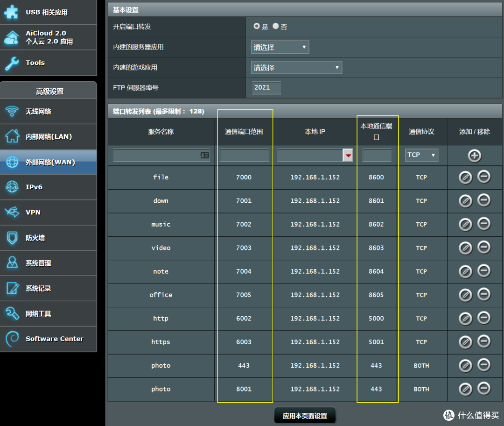Click the add rule plus icon

[x=475, y=156]
